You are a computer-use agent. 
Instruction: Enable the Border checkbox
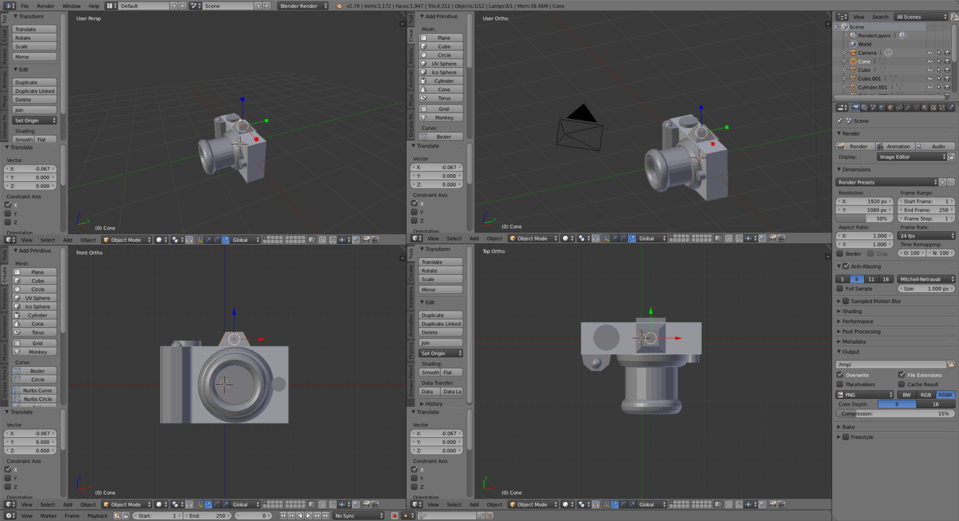[840, 253]
